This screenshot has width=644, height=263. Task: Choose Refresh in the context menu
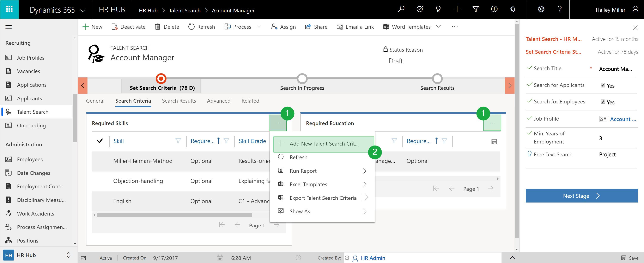(322, 158)
